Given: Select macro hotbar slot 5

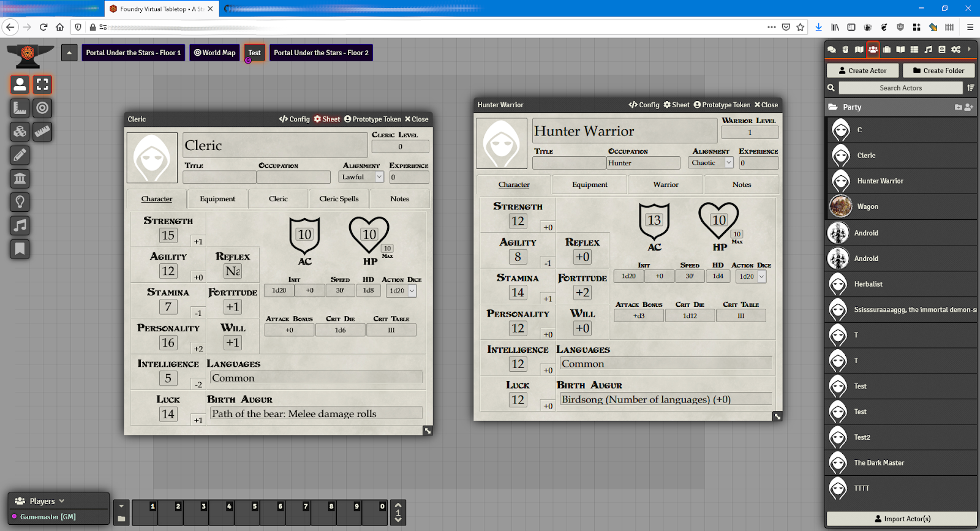Looking at the screenshot, I should [247, 513].
